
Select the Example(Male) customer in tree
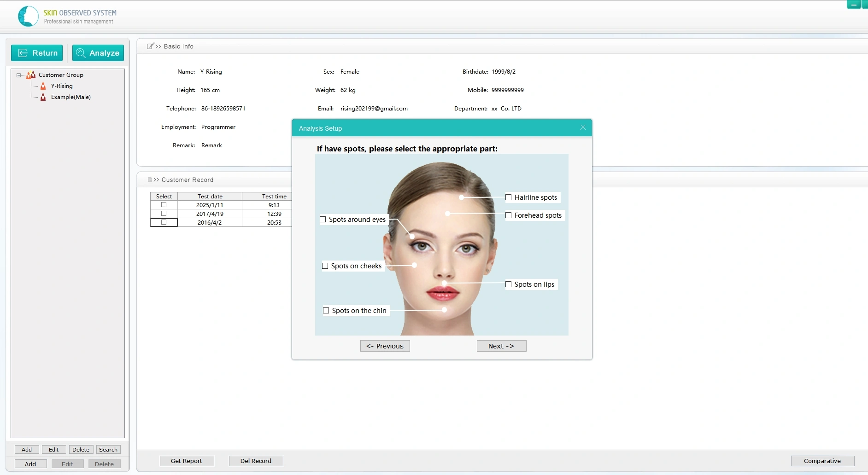coord(70,97)
